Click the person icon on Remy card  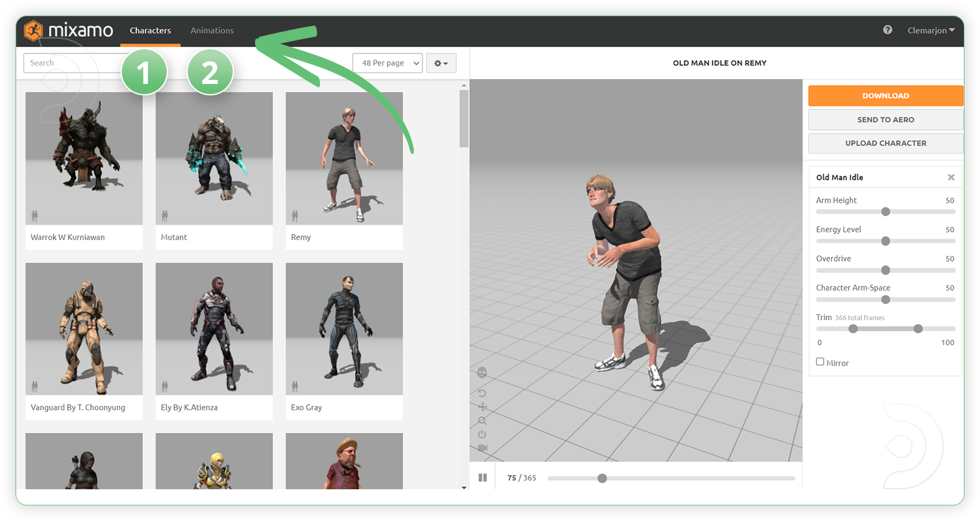tap(295, 216)
